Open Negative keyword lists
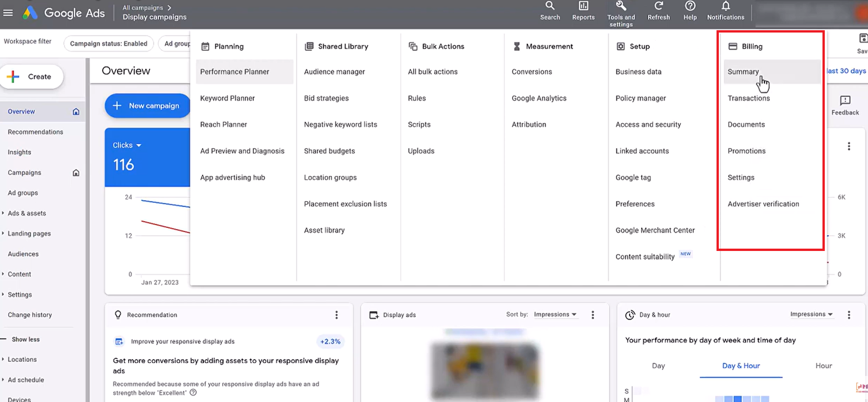 click(x=341, y=125)
